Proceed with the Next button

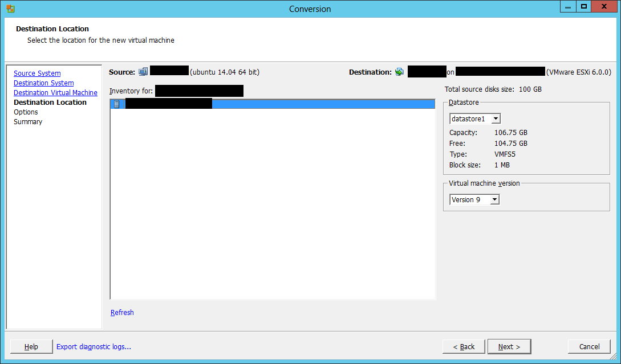[509, 346]
